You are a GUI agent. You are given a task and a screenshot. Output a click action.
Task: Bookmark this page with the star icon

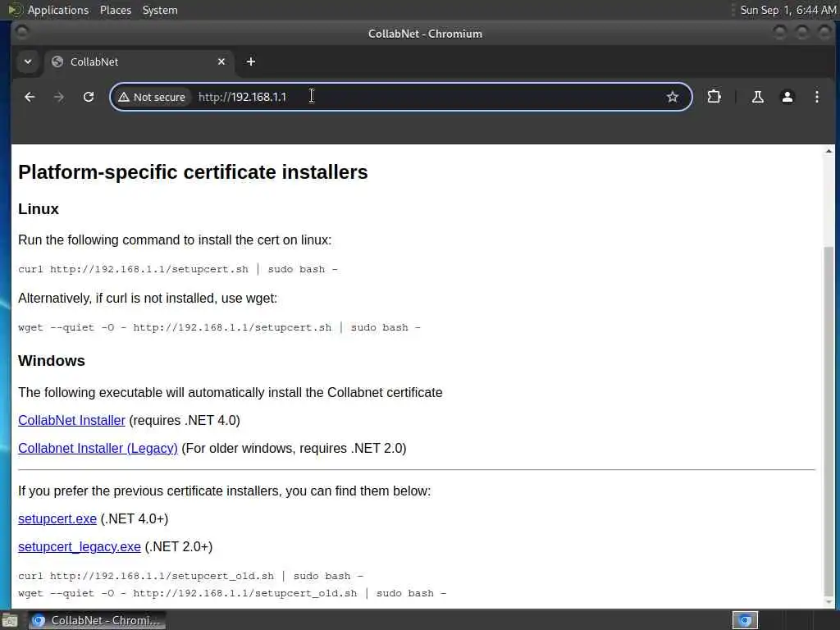tap(673, 97)
